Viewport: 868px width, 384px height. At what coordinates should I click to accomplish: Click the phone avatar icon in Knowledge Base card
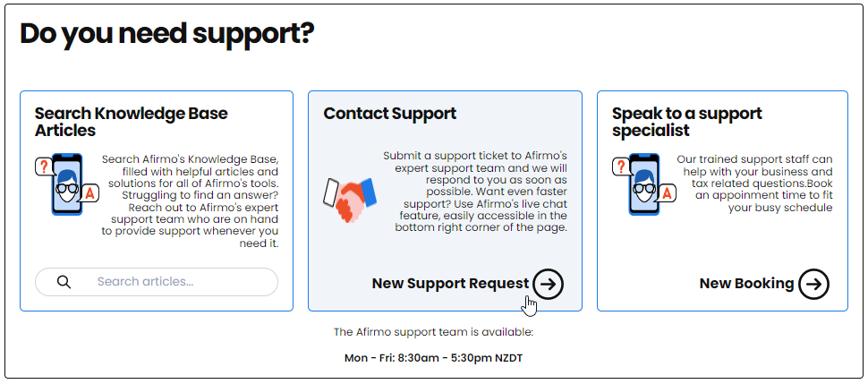tap(67, 184)
